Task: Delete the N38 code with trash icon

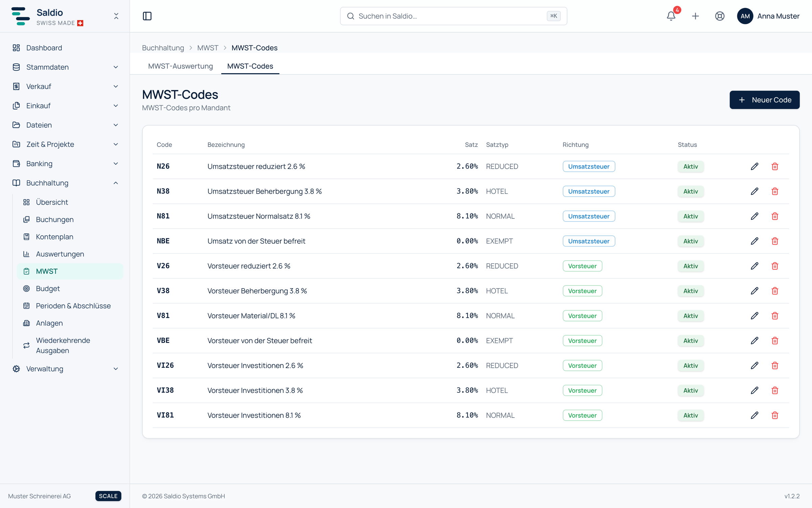Action: point(775,191)
